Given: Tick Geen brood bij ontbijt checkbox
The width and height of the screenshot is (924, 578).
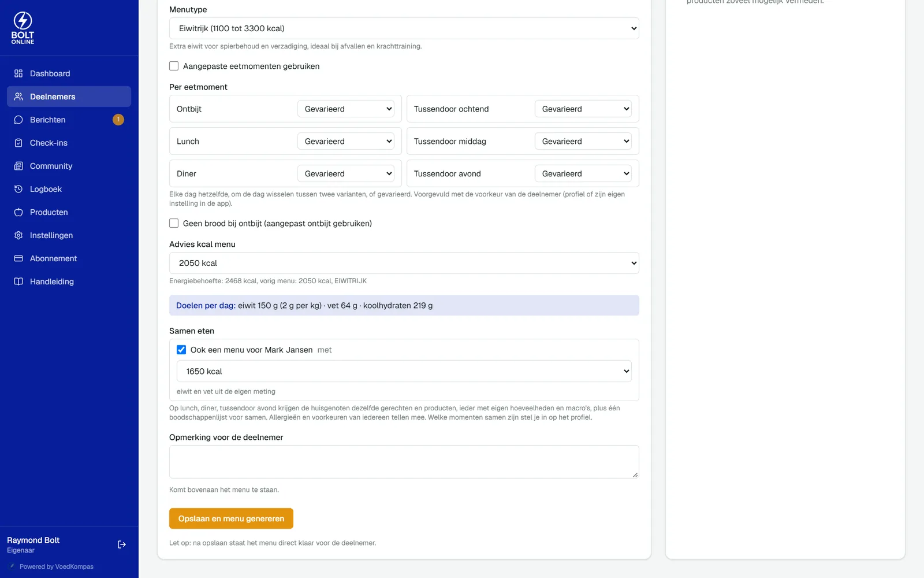Looking at the screenshot, I should pos(174,223).
